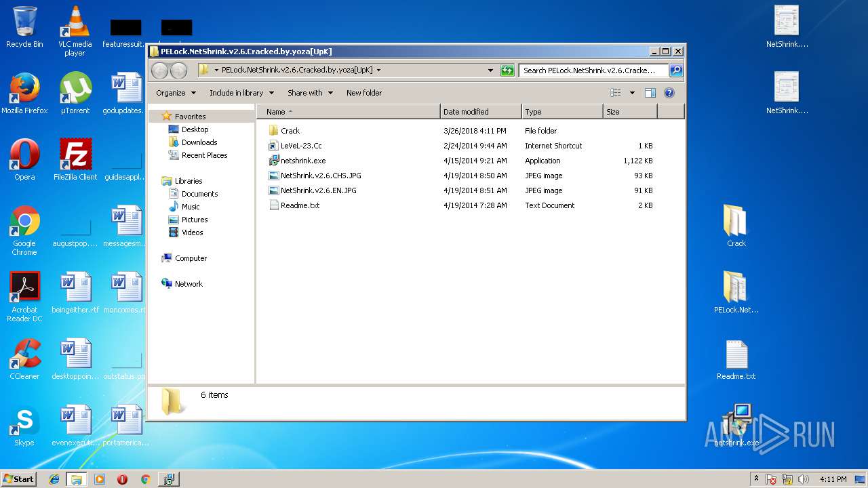Open Pictures library in navigation pane
This screenshot has width=868, height=488.
[x=195, y=220]
